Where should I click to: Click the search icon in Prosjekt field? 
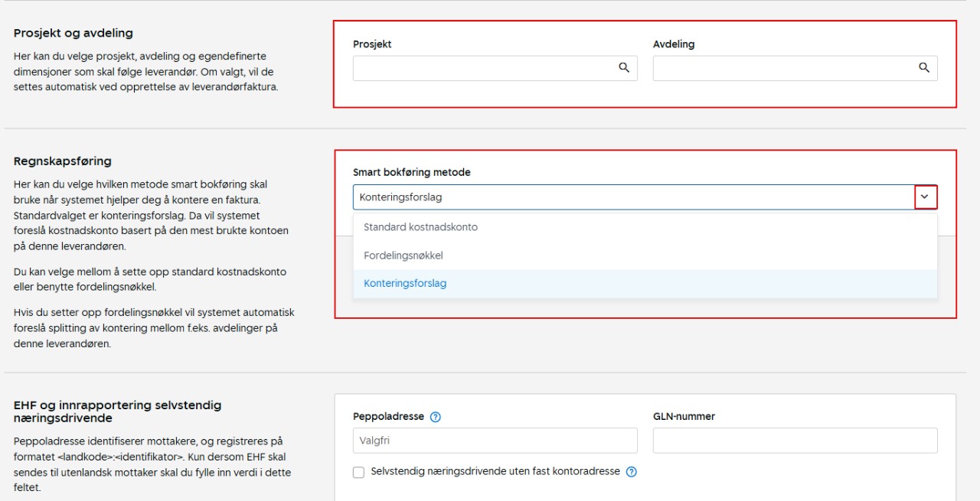coord(624,68)
